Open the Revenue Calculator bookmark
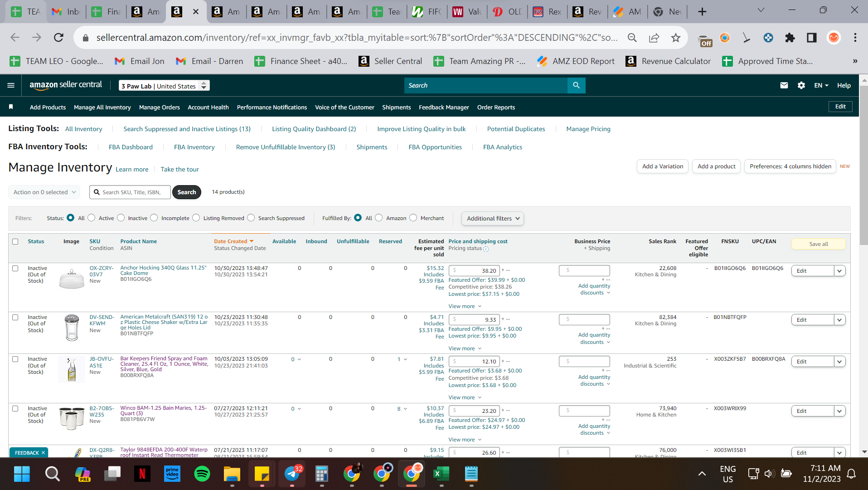Image resolution: width=868 pixels, height=490 pixels. pyautogui.click(x=668, y=61)
